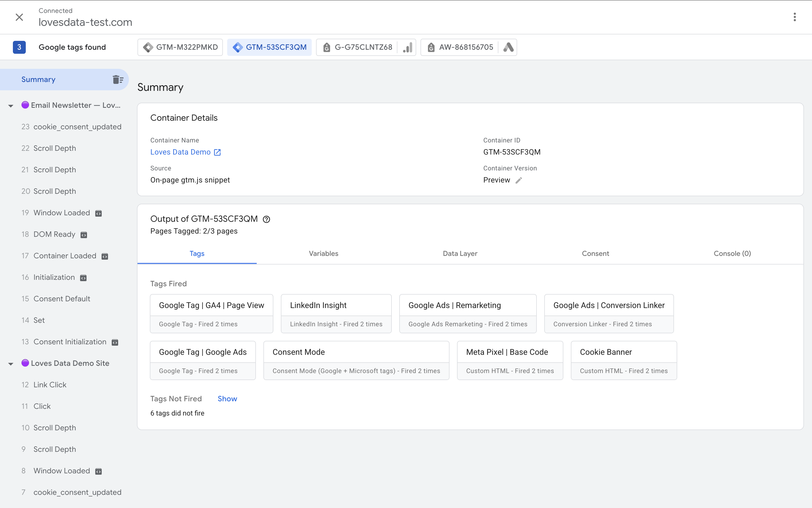Select Loves Data Demo Site page entry
The height and width of the screenshot is (508, 812).
(66, 363)
